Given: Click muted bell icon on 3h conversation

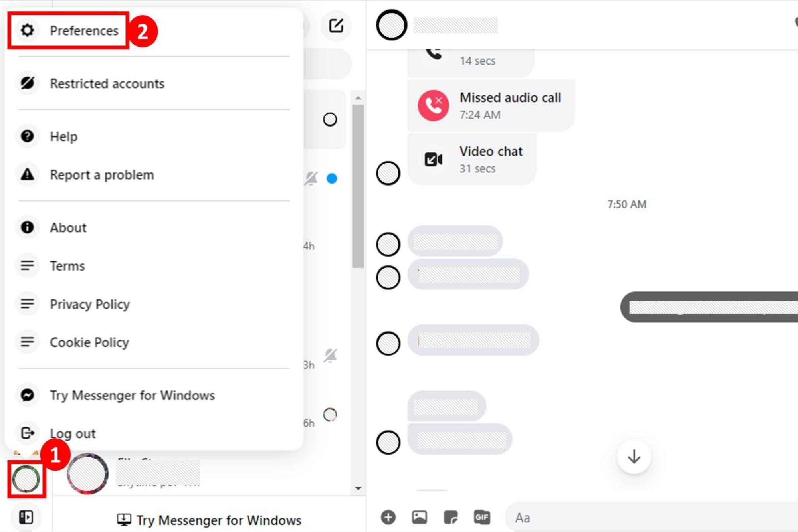Looking at the screenshot, I should [x=331, y=355].
